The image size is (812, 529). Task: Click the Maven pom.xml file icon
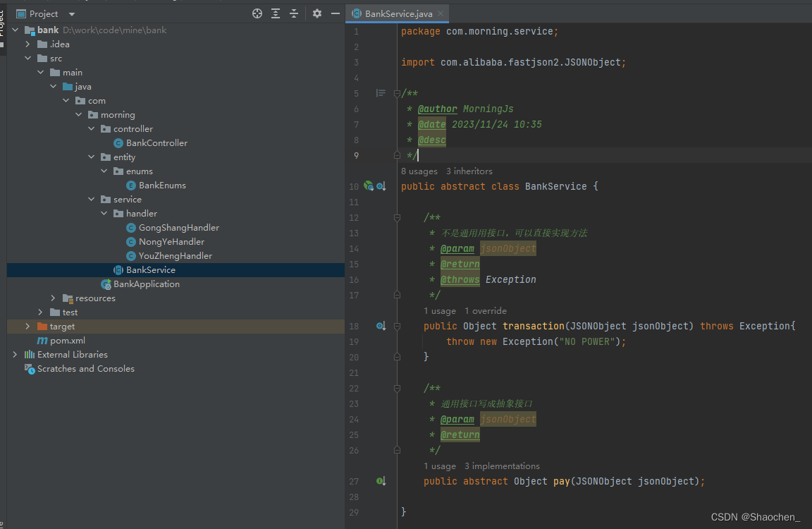42,341
